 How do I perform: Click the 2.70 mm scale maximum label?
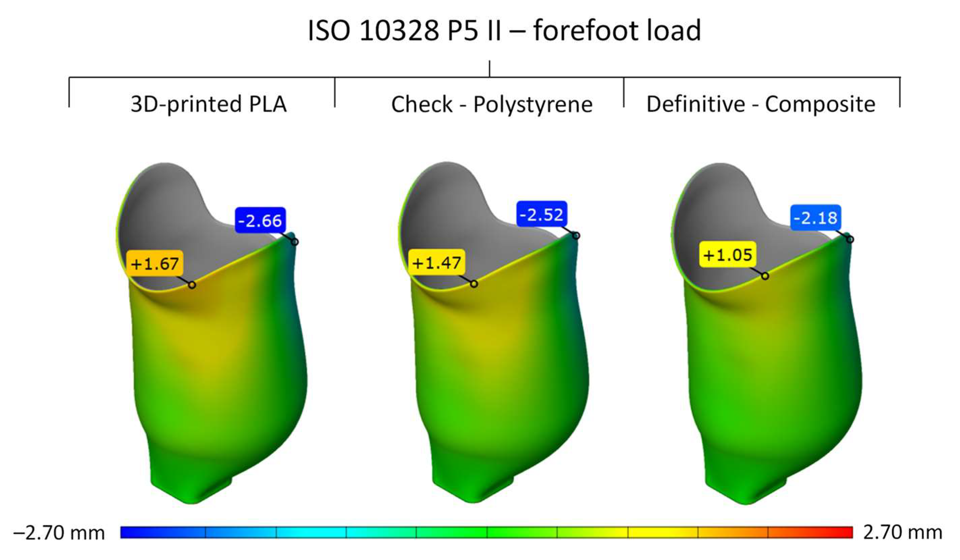click(903, 532)
